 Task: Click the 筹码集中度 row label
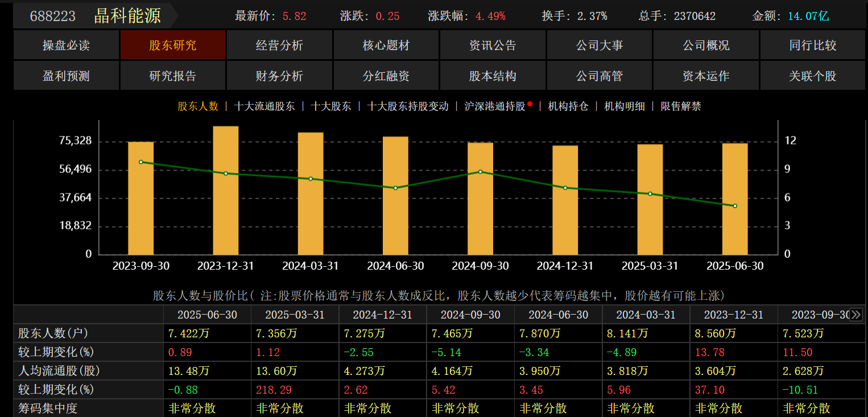48,408
